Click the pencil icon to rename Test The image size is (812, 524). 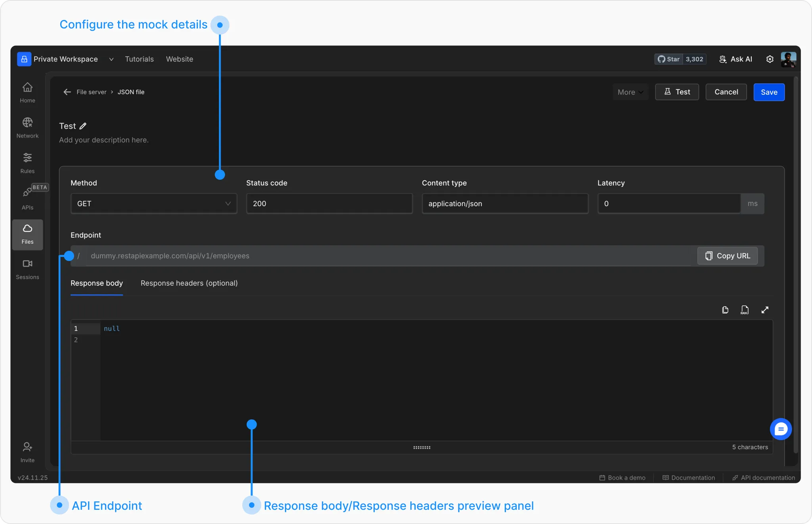83,126
